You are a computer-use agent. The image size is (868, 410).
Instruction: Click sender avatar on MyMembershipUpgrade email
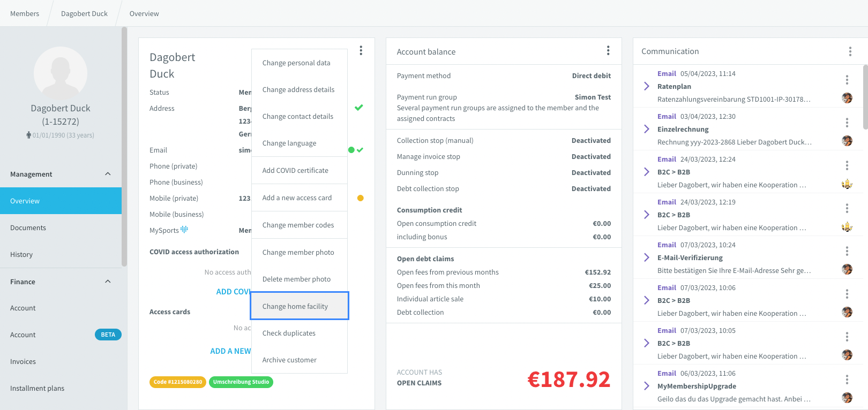point(847,398)
